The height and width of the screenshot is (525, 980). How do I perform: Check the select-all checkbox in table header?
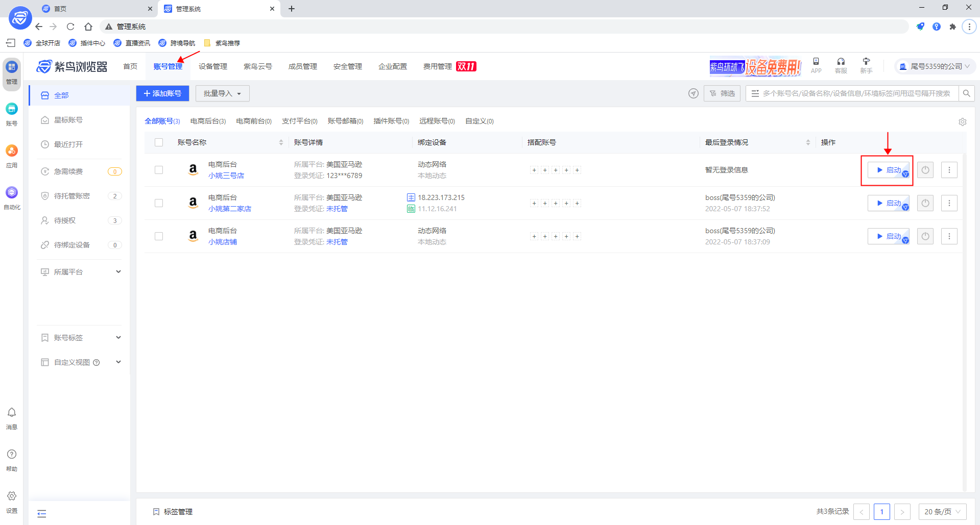tap(159, 142)
